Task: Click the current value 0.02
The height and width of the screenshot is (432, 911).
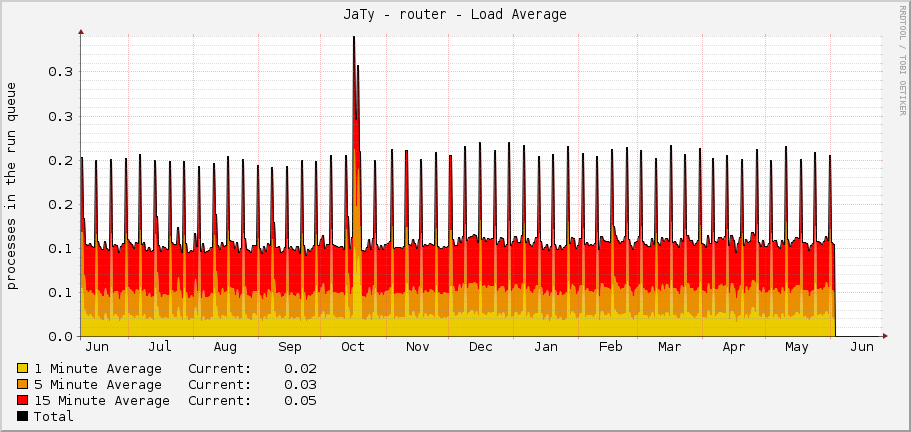Action: 300,369
